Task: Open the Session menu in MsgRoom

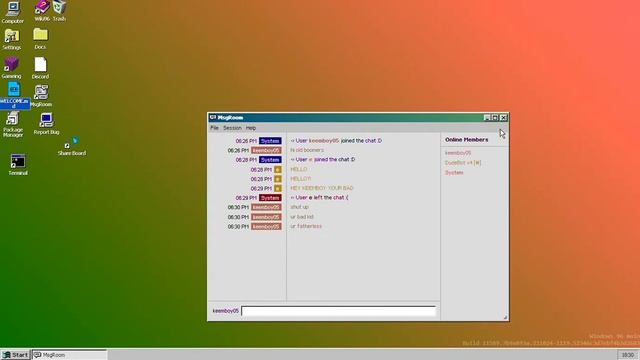Action: click(x=232, y=128)
